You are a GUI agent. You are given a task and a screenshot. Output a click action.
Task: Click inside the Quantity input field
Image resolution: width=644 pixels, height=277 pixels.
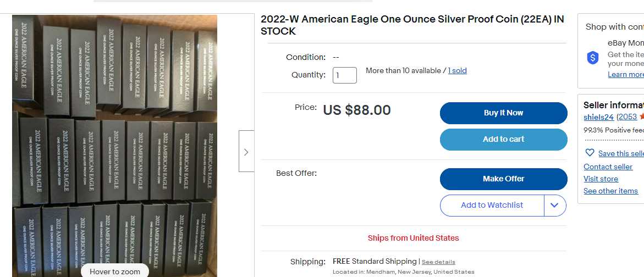pos(344,75)
